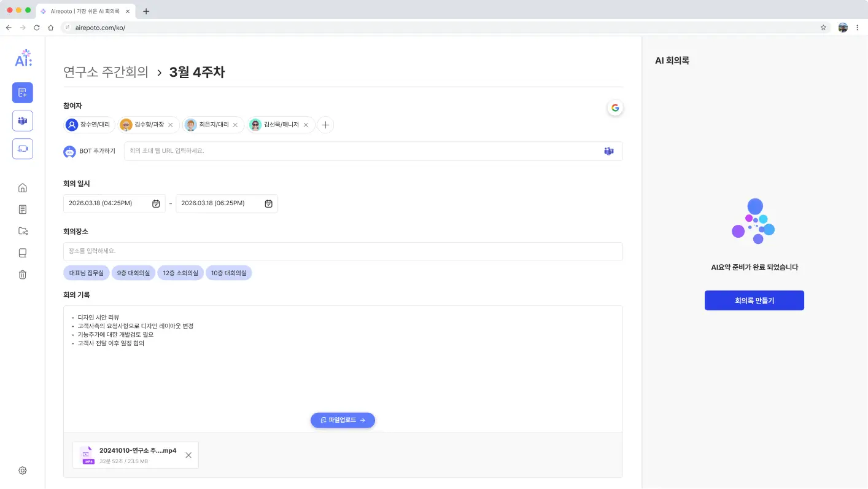Click the Google account icon
Viewport: 868px width, 489px height.
614,108
